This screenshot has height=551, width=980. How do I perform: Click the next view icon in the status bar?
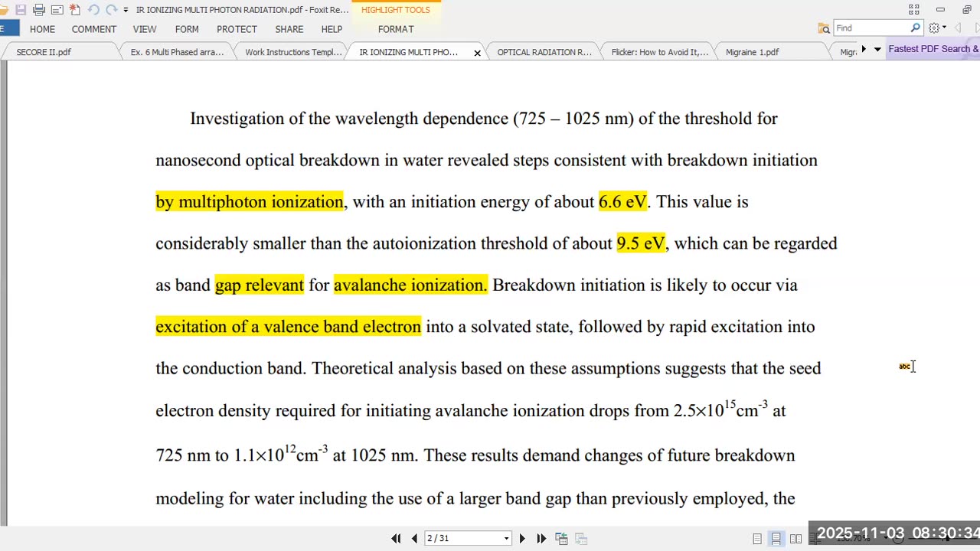point(581,539)
